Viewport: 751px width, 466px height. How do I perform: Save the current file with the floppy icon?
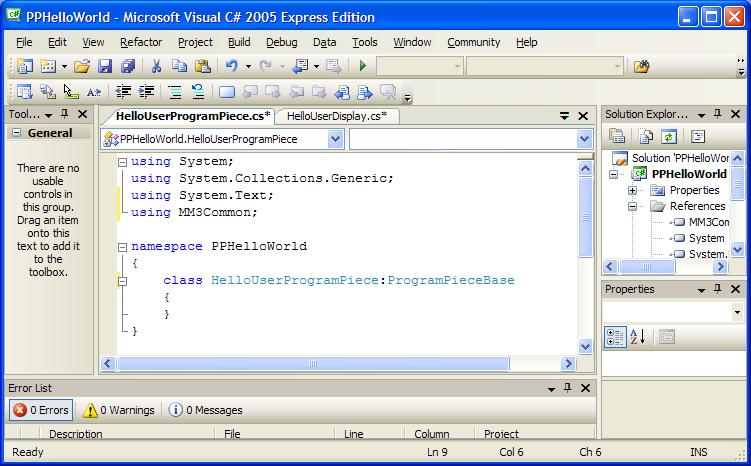(x=105, y=66)
